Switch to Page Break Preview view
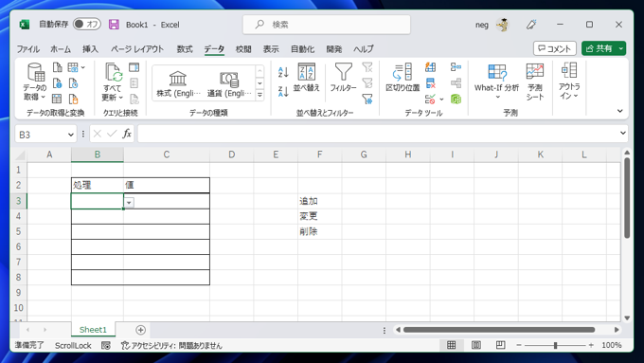The height and width of the screenshot is (363, 644). pos(500,345)
